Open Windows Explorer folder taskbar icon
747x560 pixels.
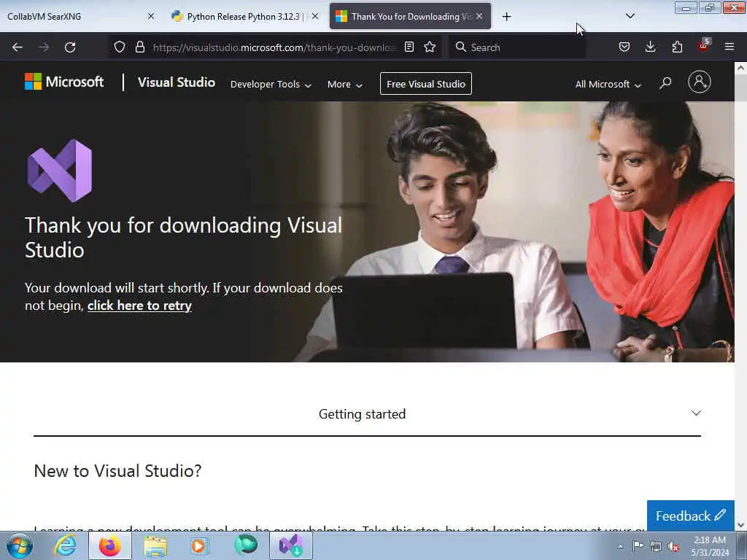(155, 545)
